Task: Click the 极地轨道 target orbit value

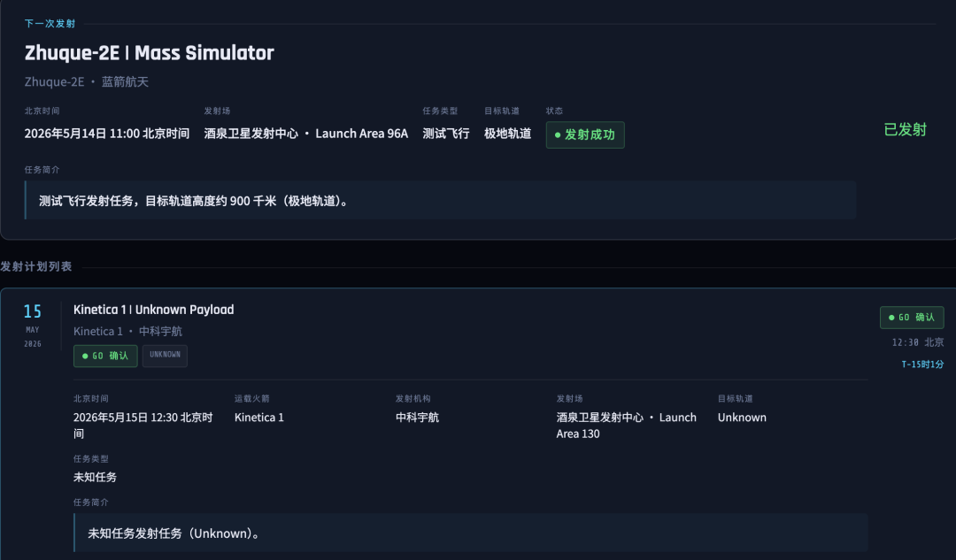Action: tap(507, 134)
